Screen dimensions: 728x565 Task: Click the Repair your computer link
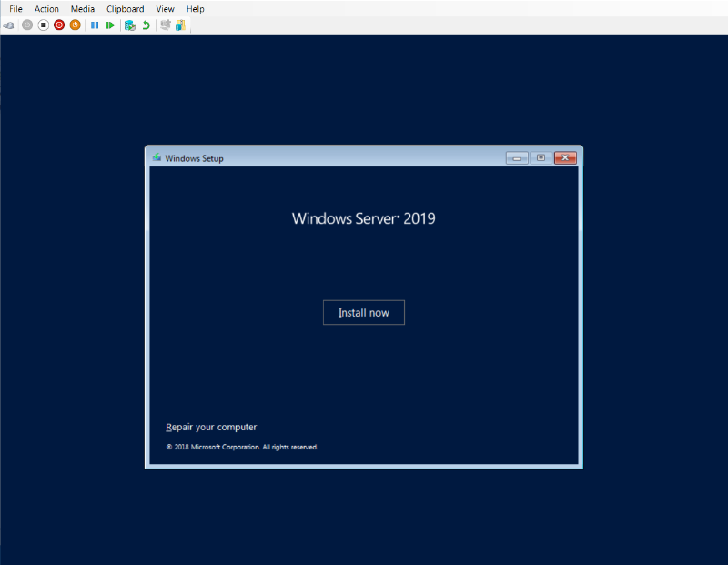coord(211,427)
